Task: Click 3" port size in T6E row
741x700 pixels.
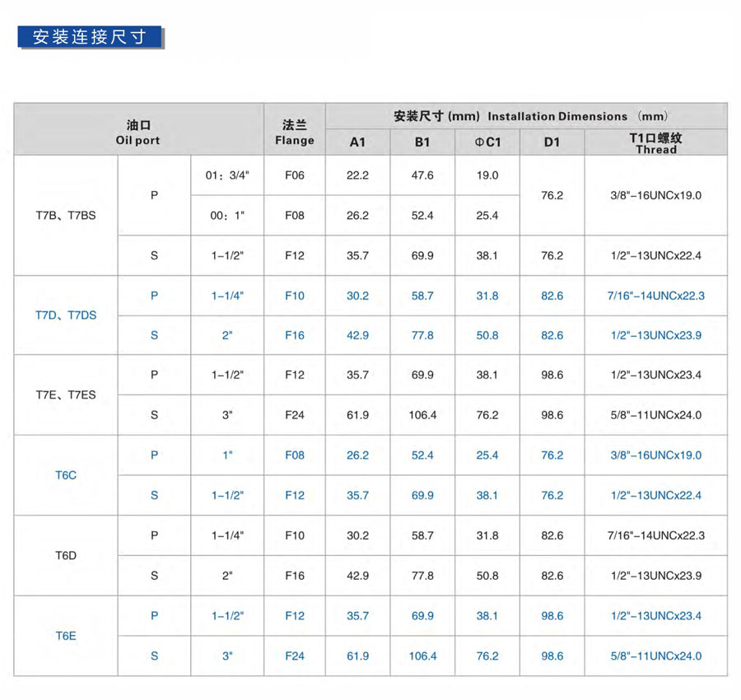Action: point(227,656)
